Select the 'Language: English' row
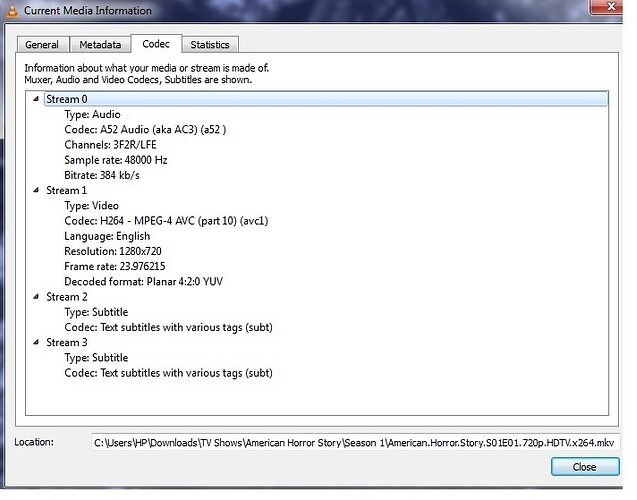Screen dimensions: 637x500 (x=107, y=236)
